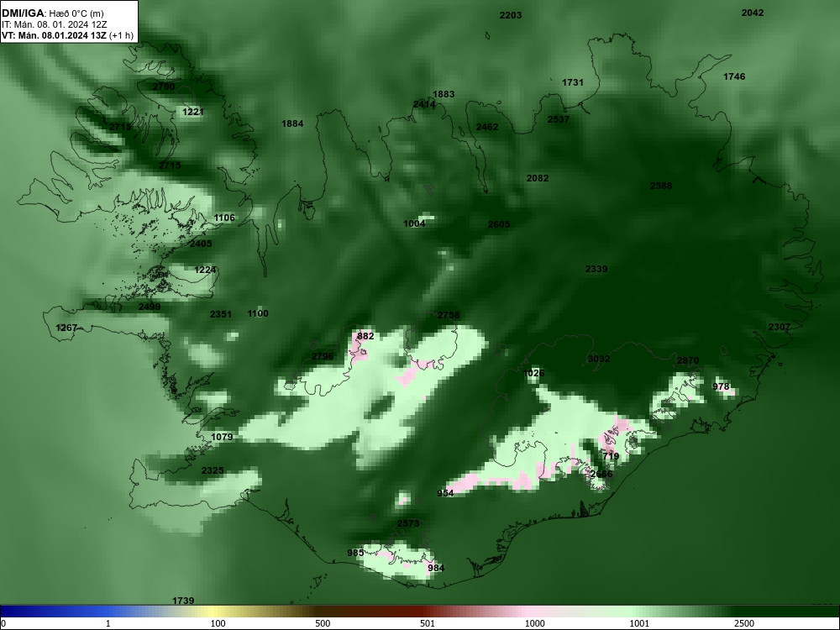Select the 1106 value label
The height and width of the screenshot is (630, 840).
[x=224, y=218]
